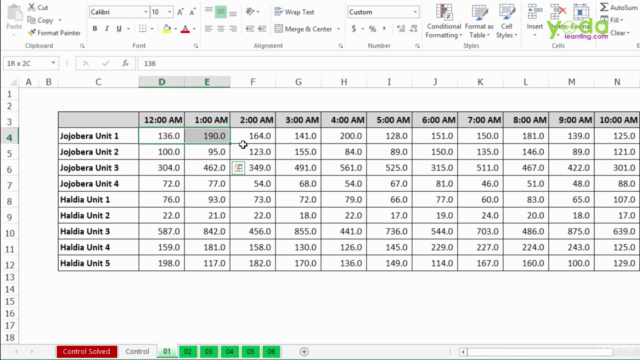Open the borders dropdown arrow

[152, 29]
